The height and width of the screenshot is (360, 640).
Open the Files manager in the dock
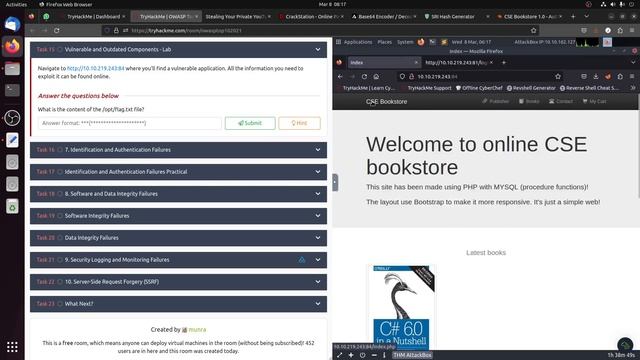[x=12, y=69]
